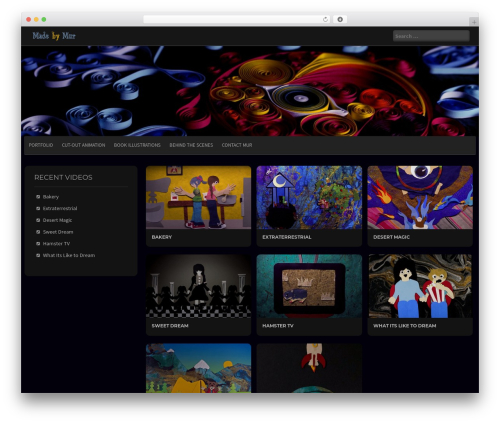This screenshot has height=423, width=500.
Task: Click the SWEET DREAM title under the thumbnail
Action: (170, 326)
